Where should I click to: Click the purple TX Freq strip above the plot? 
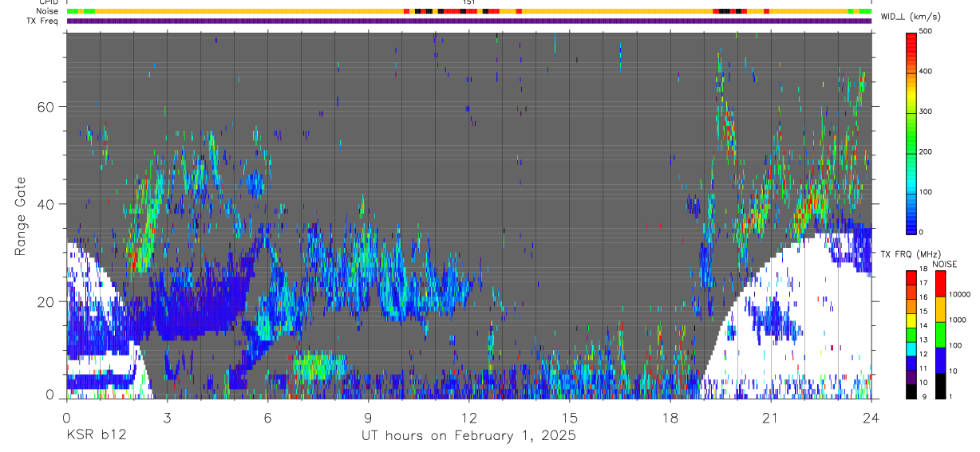point(469,21)
